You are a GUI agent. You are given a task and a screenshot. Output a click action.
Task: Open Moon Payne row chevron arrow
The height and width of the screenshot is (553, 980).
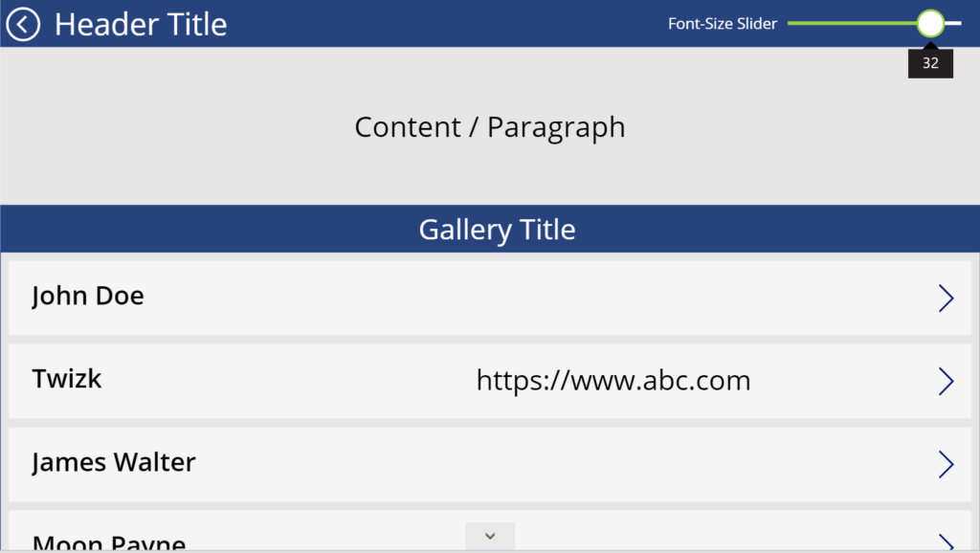point(947,542)
